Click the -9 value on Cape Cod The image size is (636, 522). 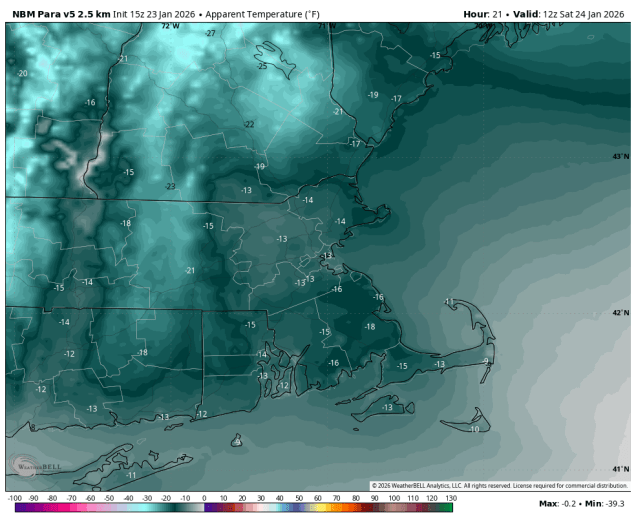[485, 362]
